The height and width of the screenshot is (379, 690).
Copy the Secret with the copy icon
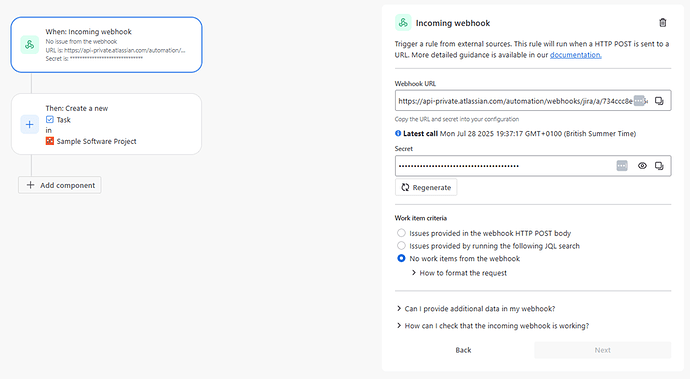[x=659, y=166]
